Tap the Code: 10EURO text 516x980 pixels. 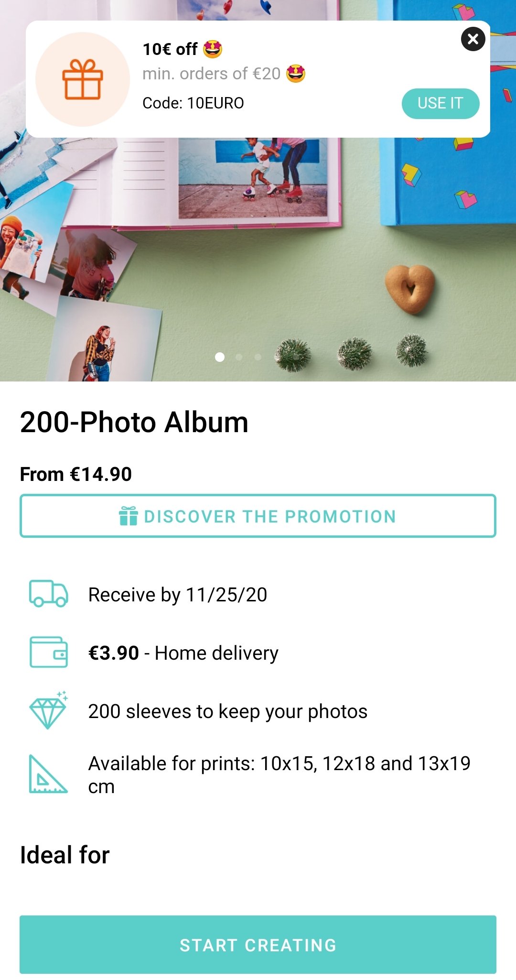(193, 103)
